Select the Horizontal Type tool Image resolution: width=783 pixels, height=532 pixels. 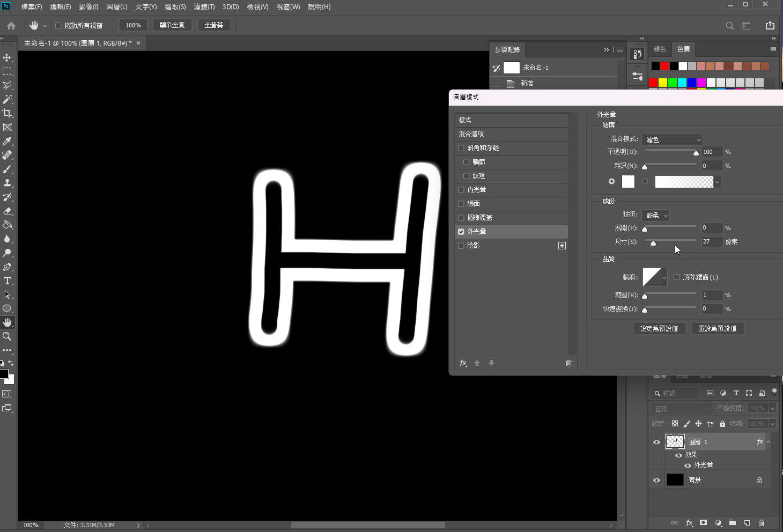[7, 280]
